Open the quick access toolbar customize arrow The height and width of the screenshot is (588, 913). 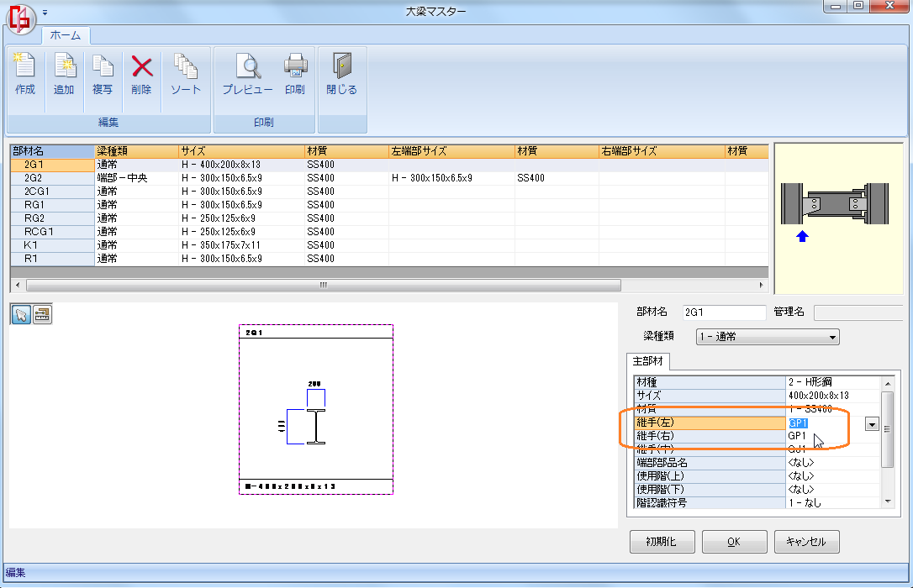pyautogui.click(x=45, y=13)
